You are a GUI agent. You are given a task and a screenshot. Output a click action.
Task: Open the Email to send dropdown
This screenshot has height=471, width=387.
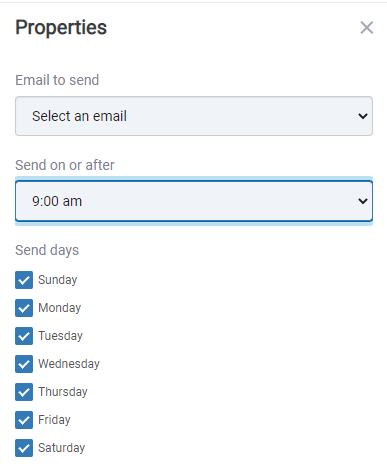pos(194,116)
